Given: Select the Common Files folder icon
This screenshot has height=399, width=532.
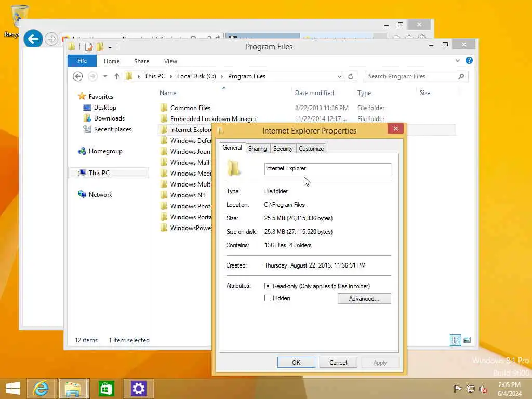Looking at the screenshot, I should pyautogui.click(x=164, y=108).
